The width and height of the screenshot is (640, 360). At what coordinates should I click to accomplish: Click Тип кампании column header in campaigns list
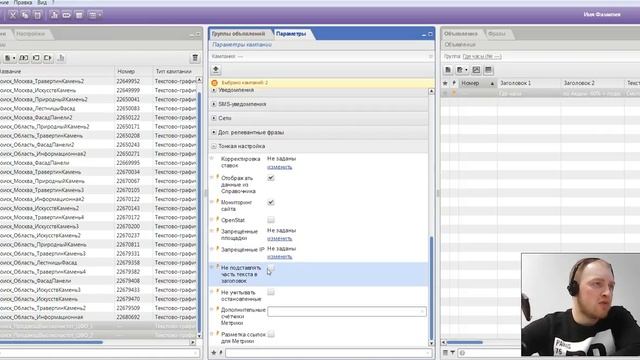(x=174, y=71)
